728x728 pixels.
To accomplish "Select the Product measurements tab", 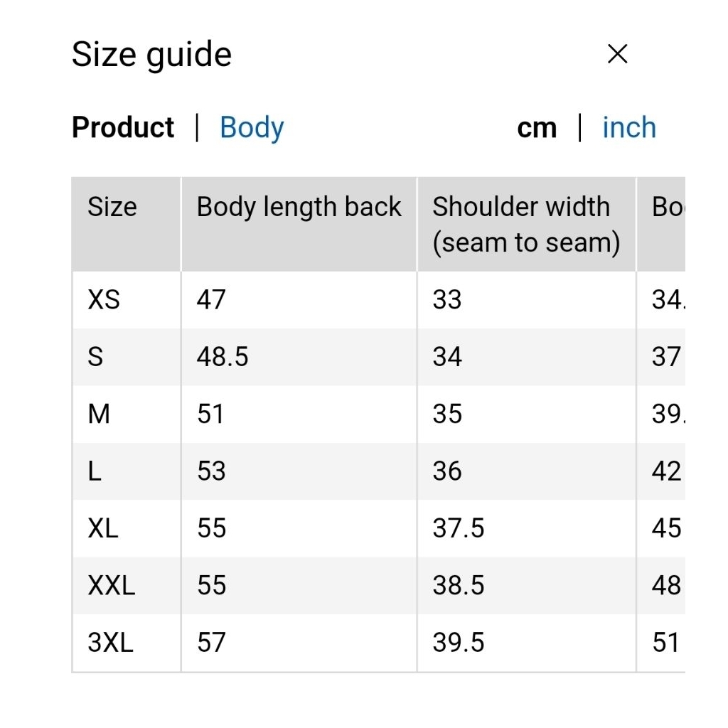I will coord(123,128).
